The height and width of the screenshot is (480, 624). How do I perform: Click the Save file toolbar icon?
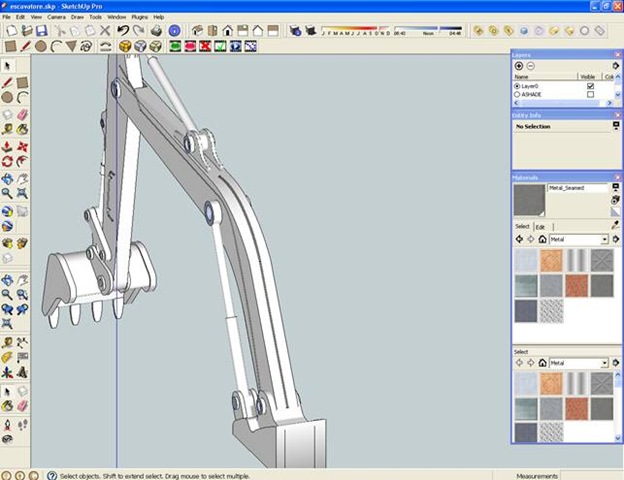[x=42, y=31]
